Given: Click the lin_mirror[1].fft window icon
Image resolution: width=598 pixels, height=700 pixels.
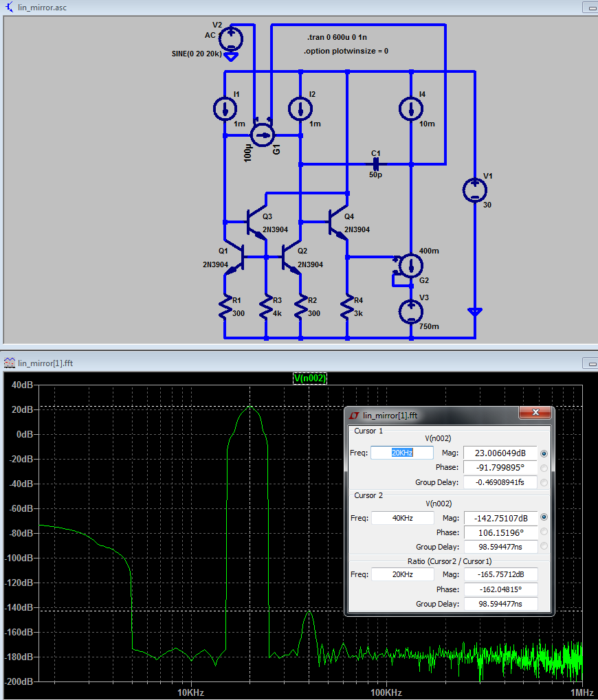Looking at the screenshot, I should [9, 363].
